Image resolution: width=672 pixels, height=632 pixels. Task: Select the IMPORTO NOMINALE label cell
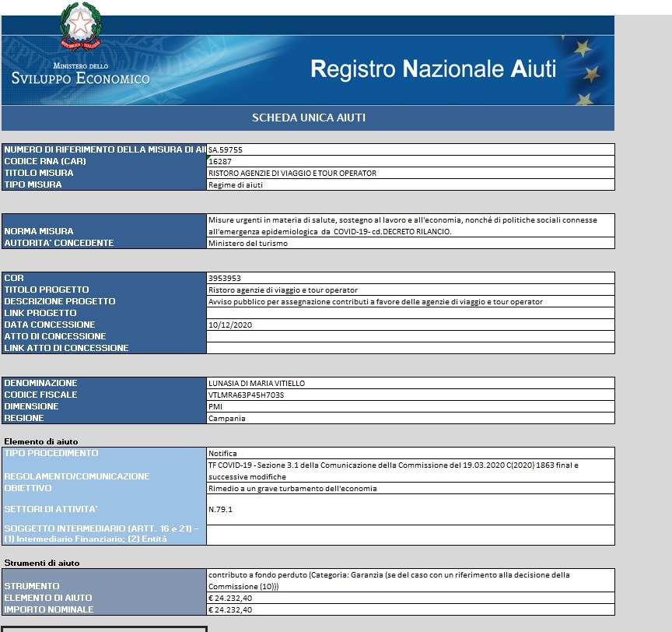point(104,609)
